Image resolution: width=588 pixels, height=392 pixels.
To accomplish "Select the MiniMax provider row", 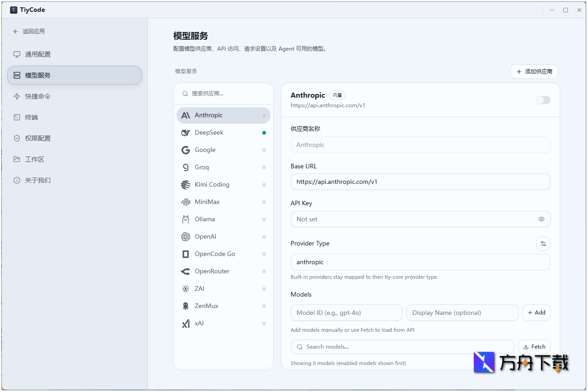I will click(224, 202).
